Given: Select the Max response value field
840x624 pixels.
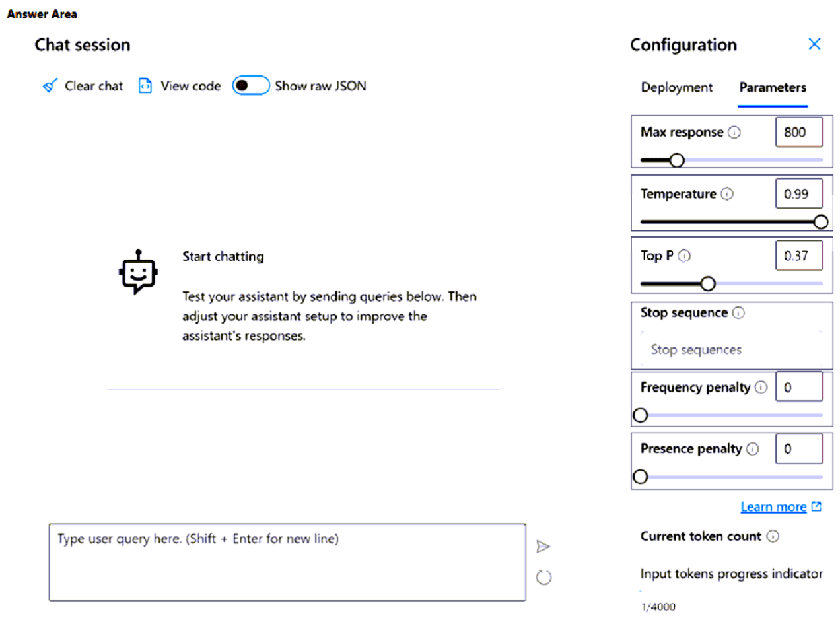Looking at the screenshot, I should click(x=799, y=131).
